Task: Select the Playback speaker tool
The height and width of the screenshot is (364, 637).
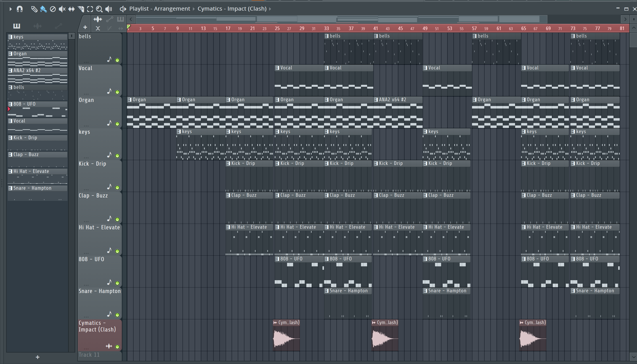Action: pos(109,9)
